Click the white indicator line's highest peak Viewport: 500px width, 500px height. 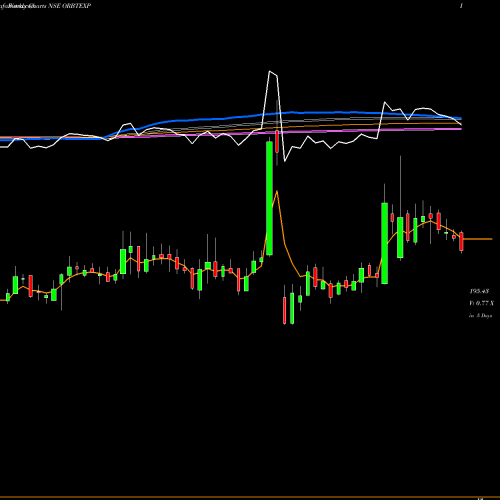pos(270,71)
